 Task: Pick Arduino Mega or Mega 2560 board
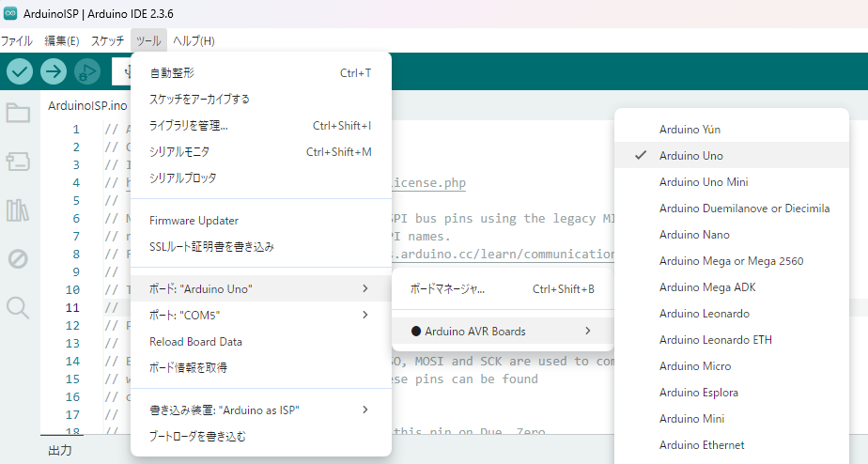tap(731, 261)
